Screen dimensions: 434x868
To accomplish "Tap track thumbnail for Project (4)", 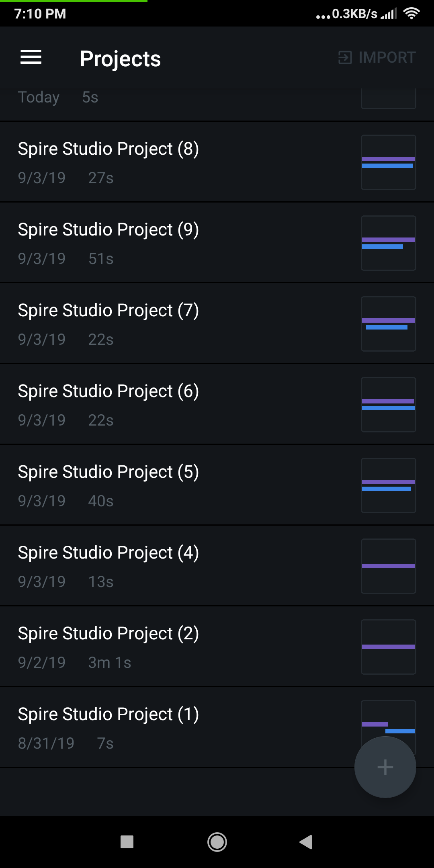I will [x=388, y=566].
